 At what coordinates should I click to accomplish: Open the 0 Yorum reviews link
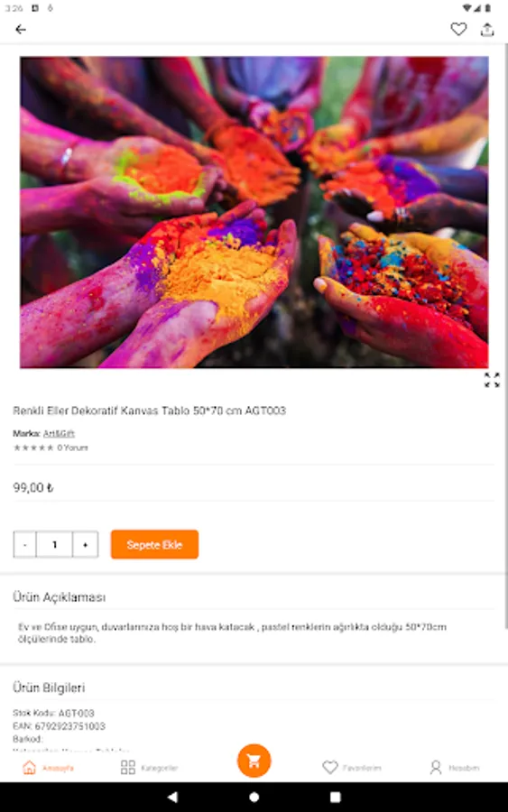72,448
